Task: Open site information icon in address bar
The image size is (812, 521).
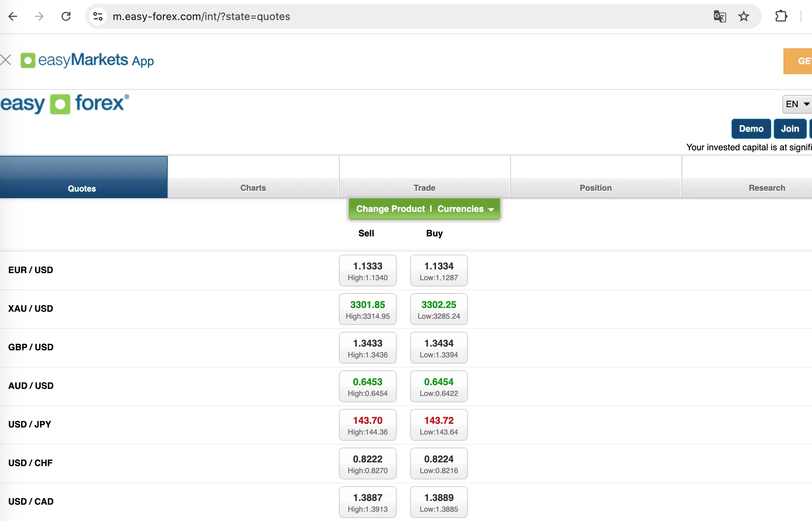Action: tap(98, 16)
